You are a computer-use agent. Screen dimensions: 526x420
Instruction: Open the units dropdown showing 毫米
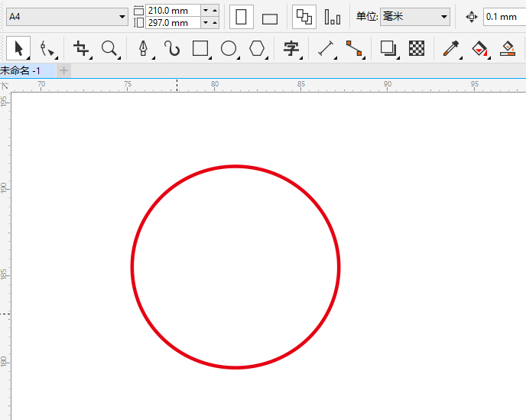415,17
